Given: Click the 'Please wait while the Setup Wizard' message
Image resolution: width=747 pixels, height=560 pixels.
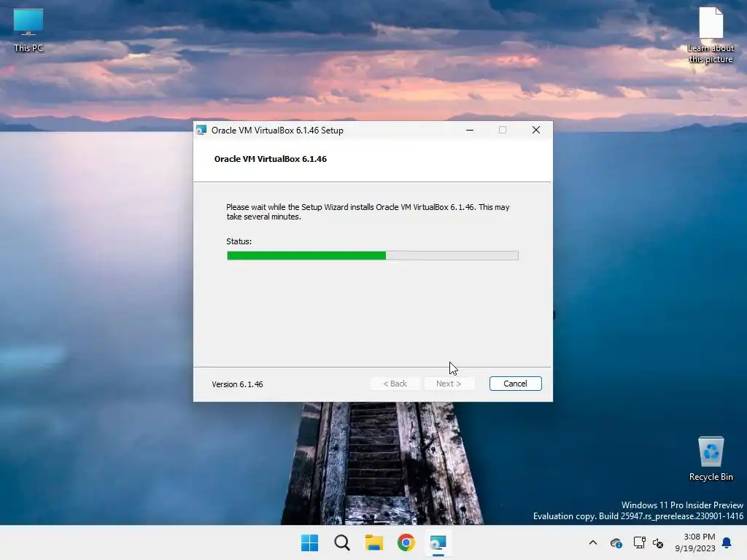Looking at the screenshot, I should [x=368, y=212].
